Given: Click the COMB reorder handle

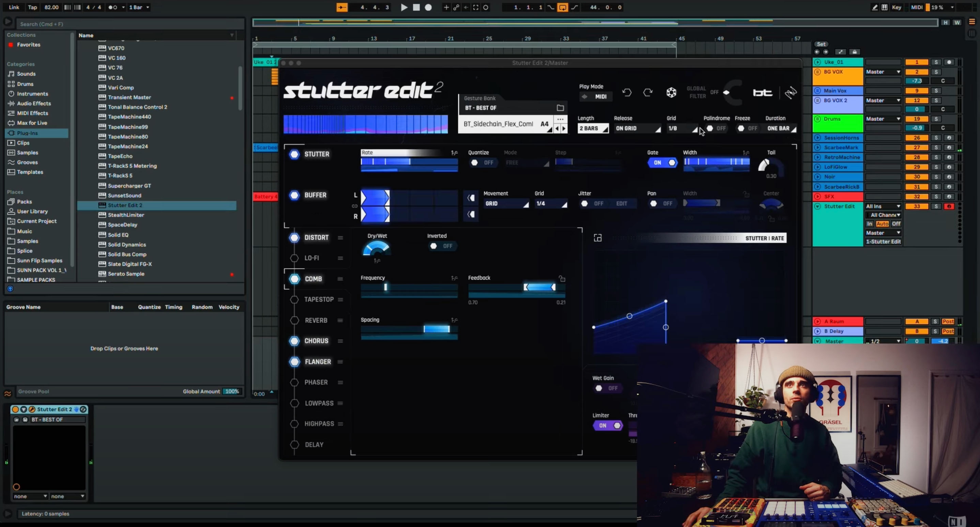Looking at the screenshot, I should [x=340, y=279].
